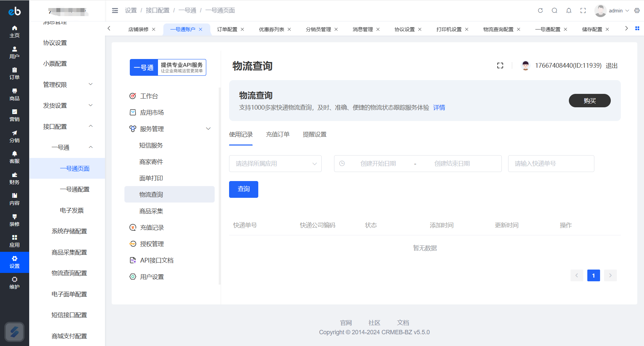Viewport: 644px width, 346px height.
Task: Close the 店铺装修 tab
Action: [x=154, y=30]
